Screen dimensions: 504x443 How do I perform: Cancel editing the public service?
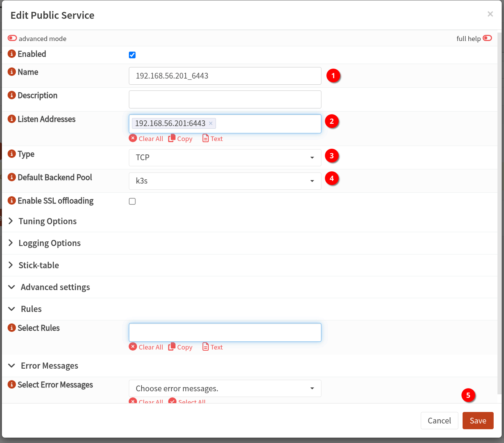pyautogui.click(x=439, y=421)
